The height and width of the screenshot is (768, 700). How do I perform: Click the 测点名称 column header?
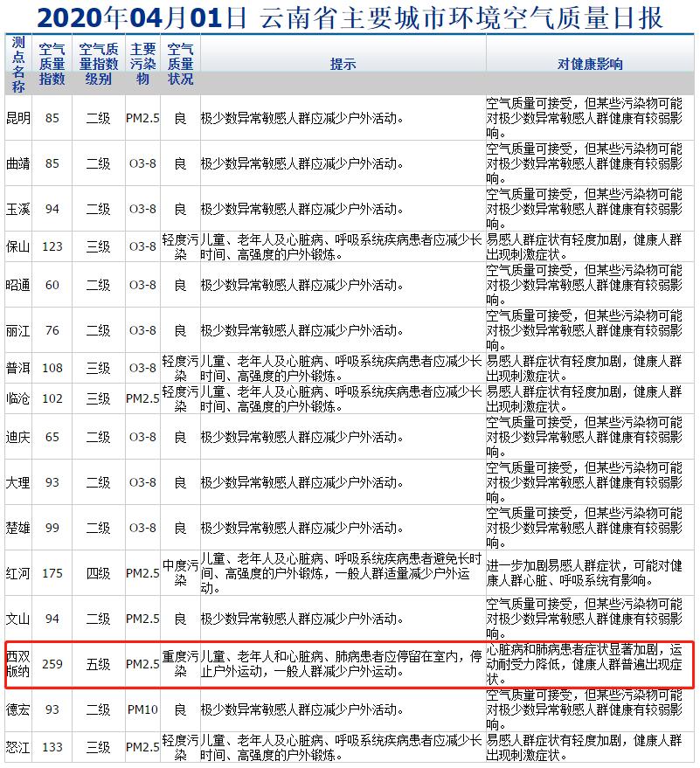pyautogui.click(x=18, y=65)
